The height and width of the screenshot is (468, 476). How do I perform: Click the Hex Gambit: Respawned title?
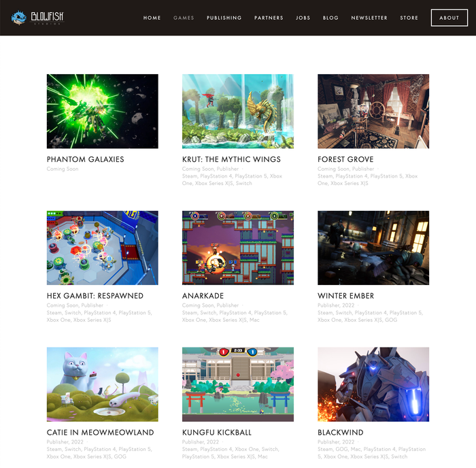click(x=95, y=296)
